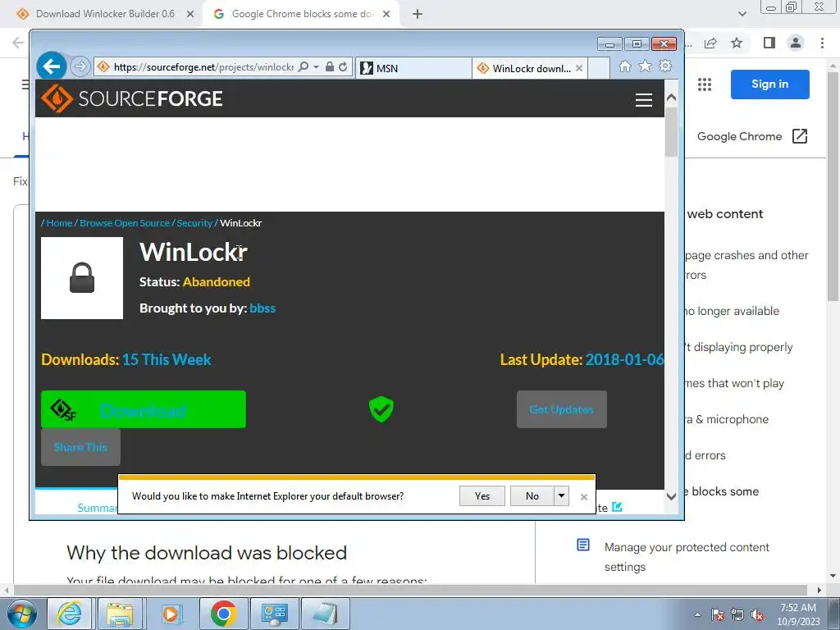Open a new blank tab in Internet Explorer
The width and height of the screenshot is (840, 630).
[x=599, y=68]
